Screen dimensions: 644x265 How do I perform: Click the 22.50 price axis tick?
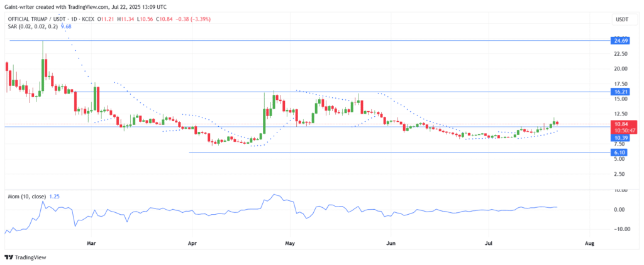pyautogui.click(x=621, y=54)
